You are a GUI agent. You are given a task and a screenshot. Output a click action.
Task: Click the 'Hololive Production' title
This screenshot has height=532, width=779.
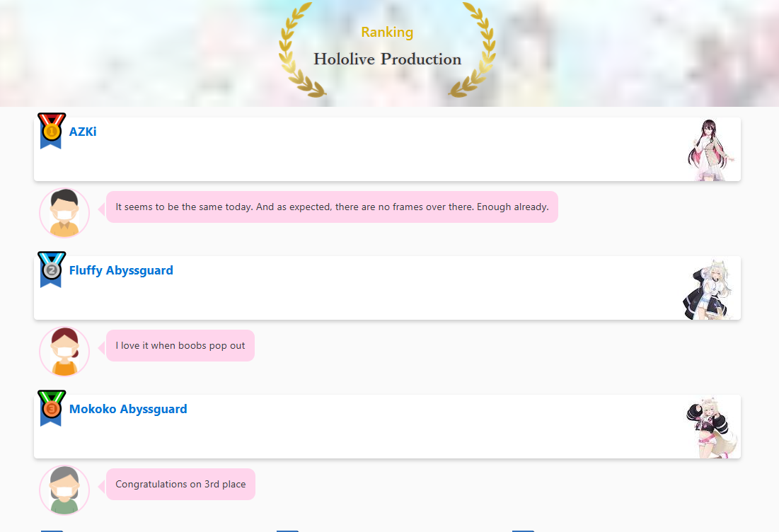pyautogui.click(x=388, y=59)
